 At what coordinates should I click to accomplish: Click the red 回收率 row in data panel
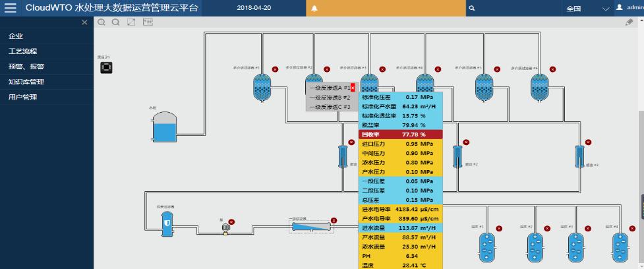pyautogui.click(x=400, y=134)
